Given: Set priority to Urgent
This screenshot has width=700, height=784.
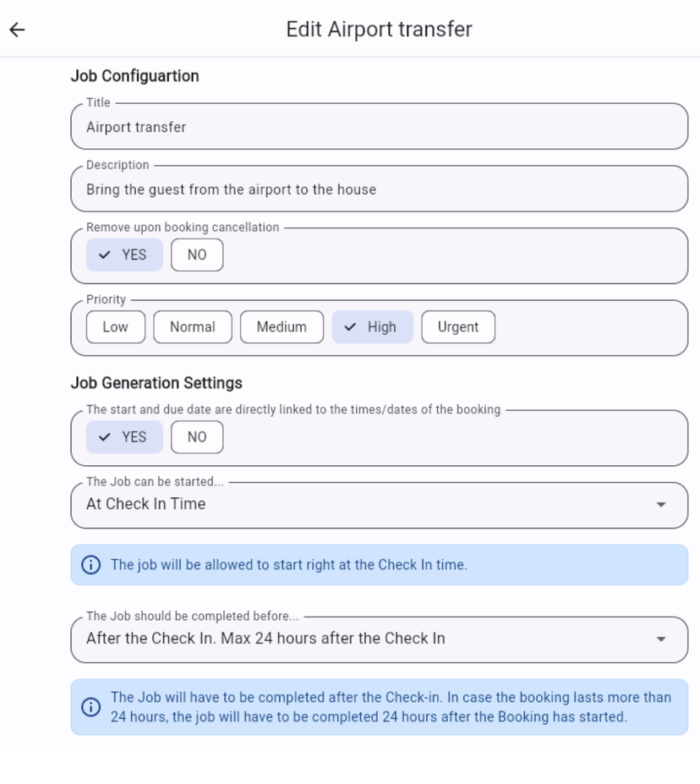Looking at the screenshot, I should [458, 327].
